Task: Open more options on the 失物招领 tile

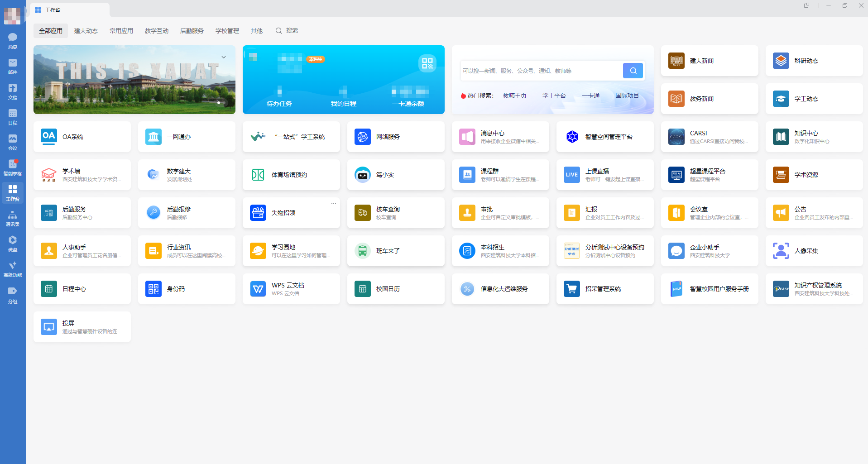Action: point(334,203)
